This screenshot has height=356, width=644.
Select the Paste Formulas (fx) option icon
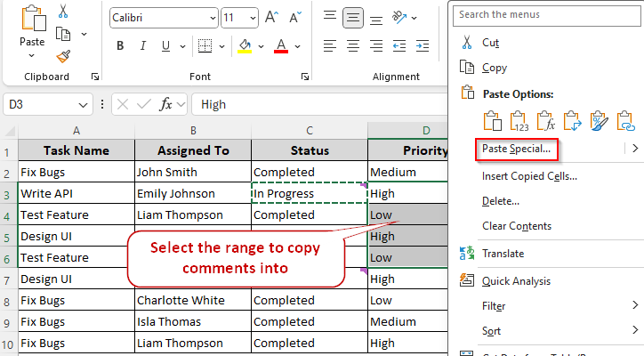[545, 121]
